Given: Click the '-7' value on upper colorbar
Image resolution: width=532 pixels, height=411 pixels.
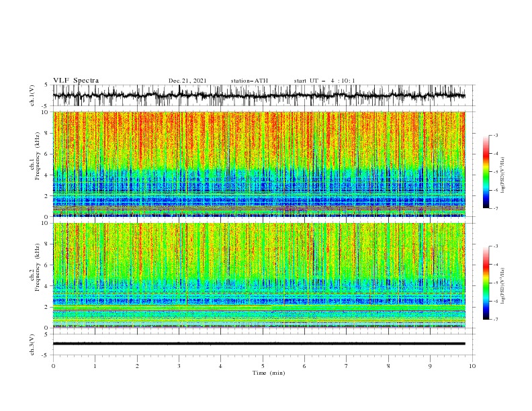Looking at the screenshot, I should point(495,208).
